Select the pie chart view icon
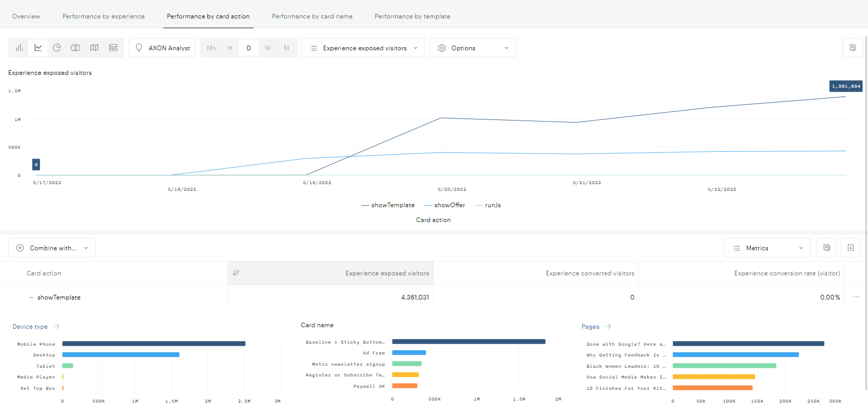 pyautogui.click(x=57, y=48)
